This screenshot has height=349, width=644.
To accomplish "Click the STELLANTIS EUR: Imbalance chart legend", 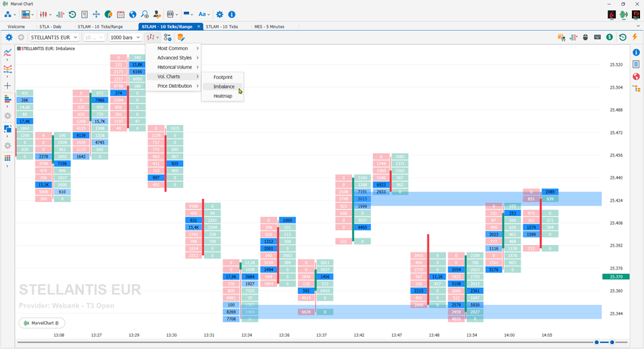I will click(46, 48).
